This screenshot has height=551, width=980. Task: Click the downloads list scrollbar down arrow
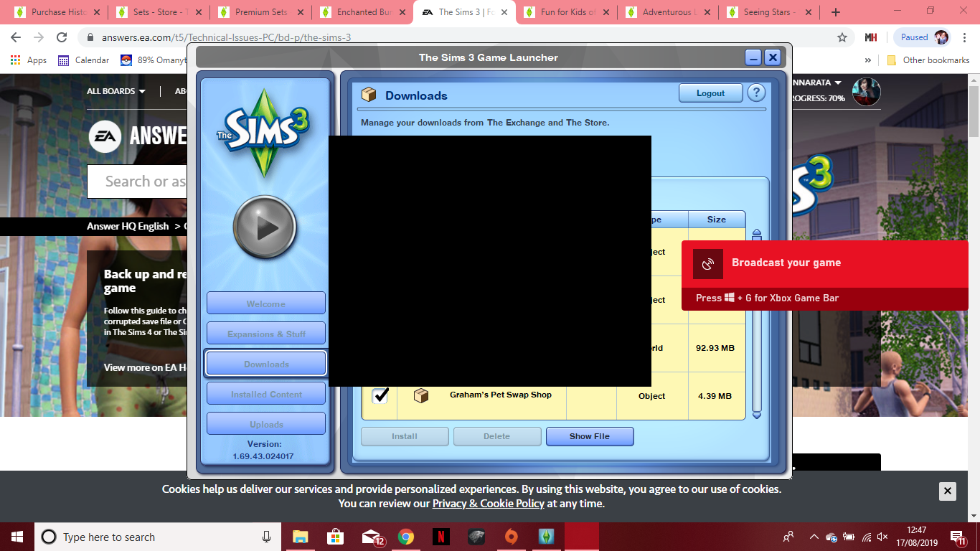756,415
